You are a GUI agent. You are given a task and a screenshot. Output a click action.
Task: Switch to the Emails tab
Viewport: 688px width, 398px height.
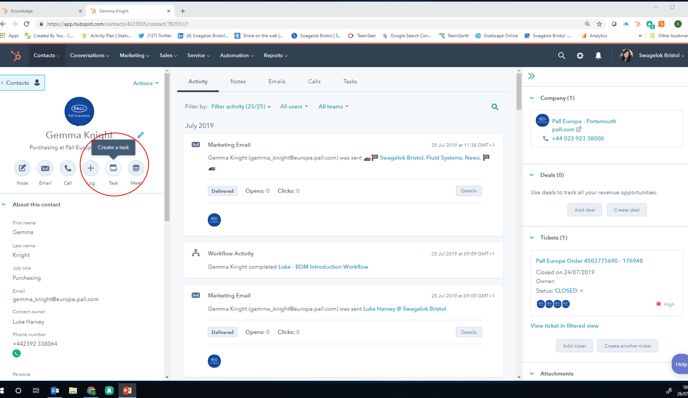pyautogui.click(x=277, y=82)
